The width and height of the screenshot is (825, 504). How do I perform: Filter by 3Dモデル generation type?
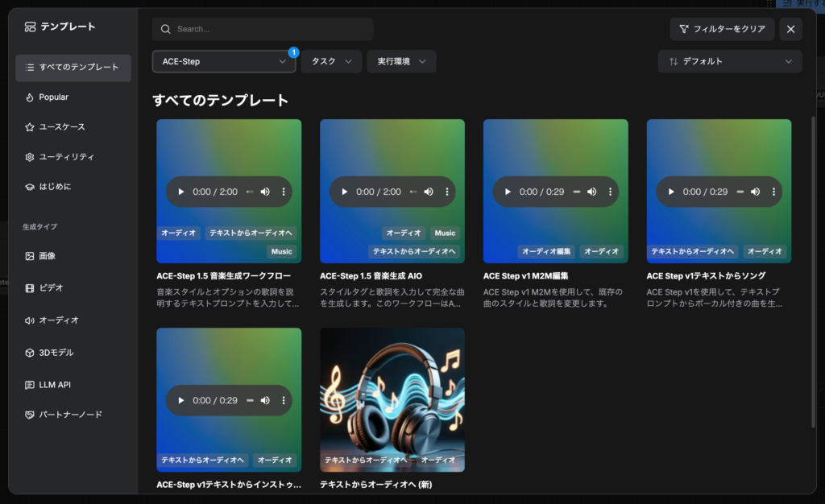coord(56,353)
